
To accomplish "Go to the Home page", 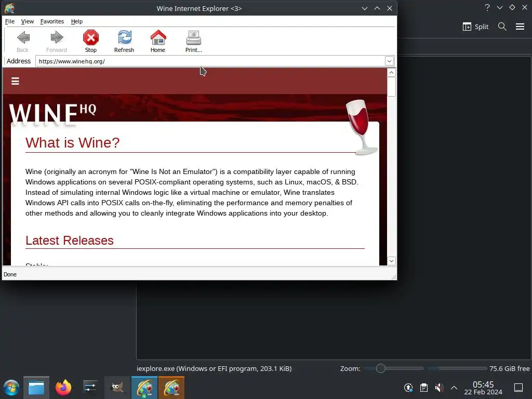I will coord(158,42).
